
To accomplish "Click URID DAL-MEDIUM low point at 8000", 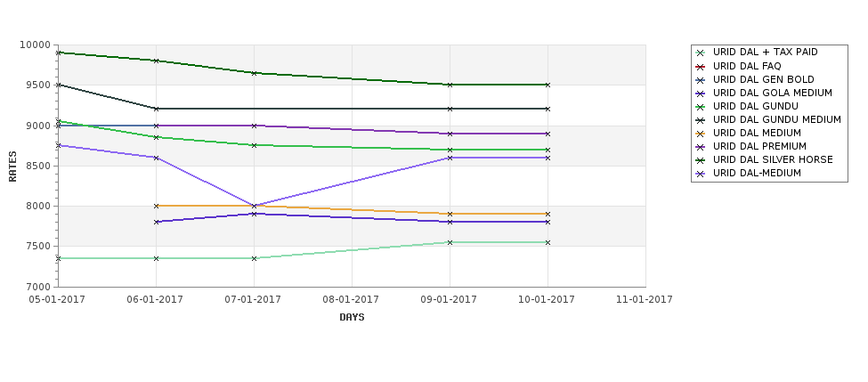I will click(x=254, y=206).
